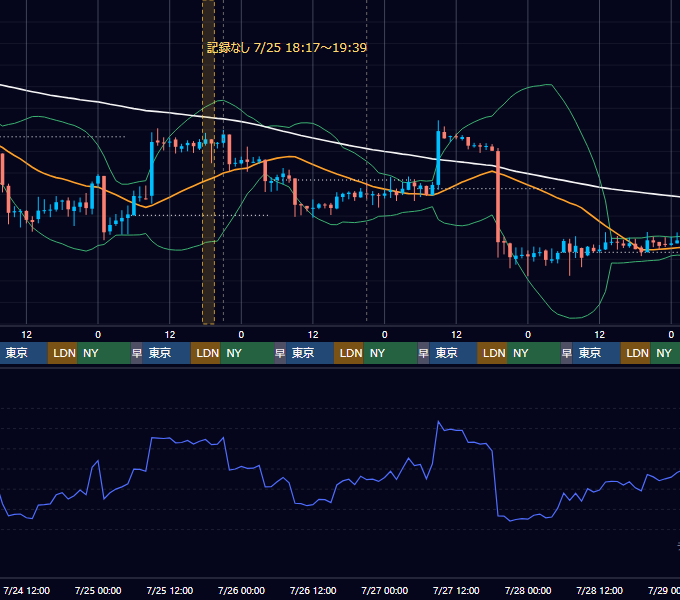This screenshot has width=680, height=600.
Task: Click the 7/28 12:00 date label
Action: pos(599,590)
